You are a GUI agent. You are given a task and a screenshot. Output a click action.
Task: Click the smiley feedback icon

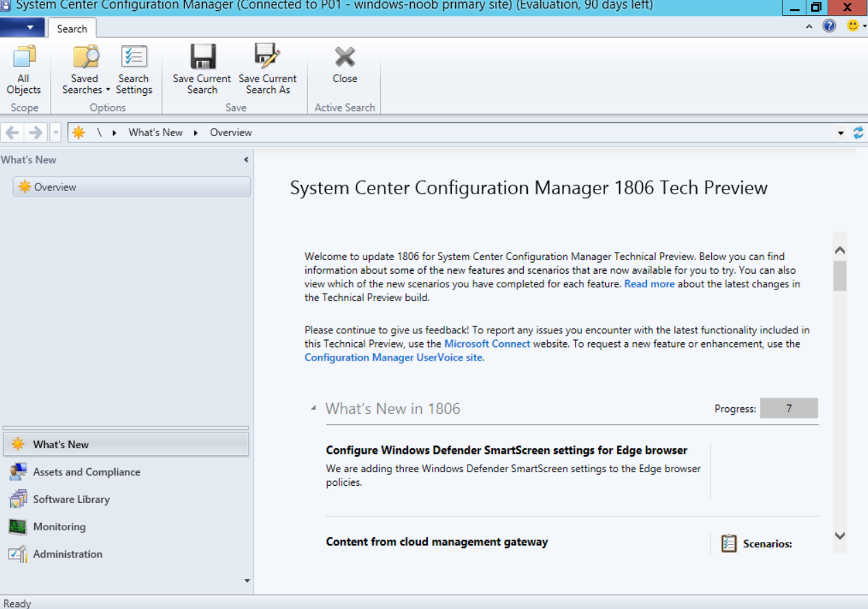pyautogui.click(x=853, y=26)
